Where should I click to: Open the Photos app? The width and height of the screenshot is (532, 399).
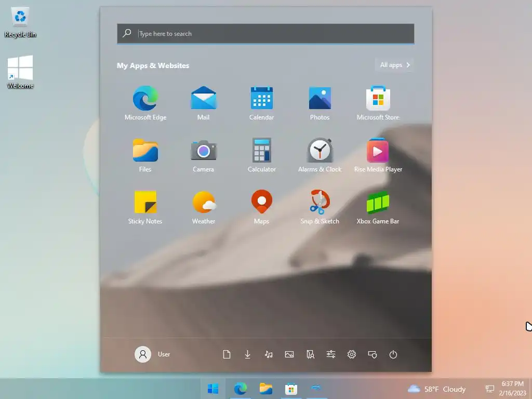[320, 103]
